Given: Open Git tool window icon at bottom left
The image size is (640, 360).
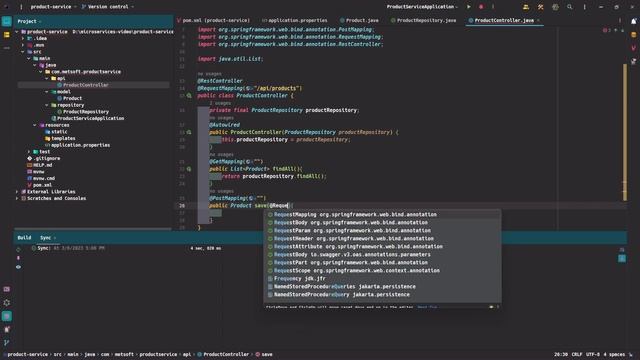Looking at the screenshot, I should click(7, 342).
